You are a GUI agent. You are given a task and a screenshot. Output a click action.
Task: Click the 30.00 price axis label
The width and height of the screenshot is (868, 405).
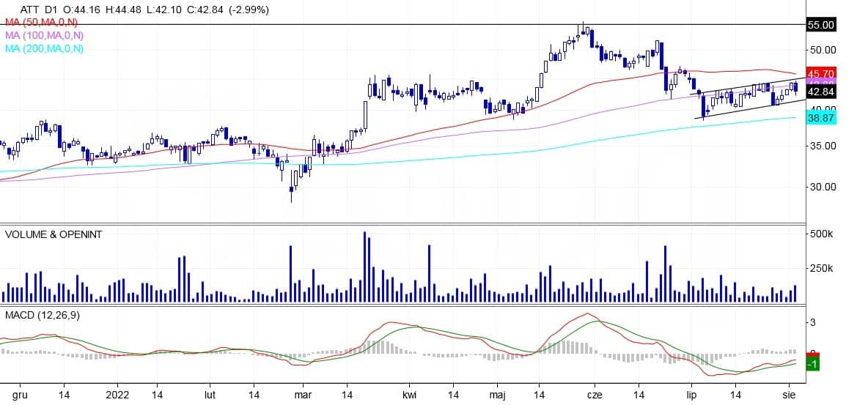pyautogui.click(x=821, y=187)
